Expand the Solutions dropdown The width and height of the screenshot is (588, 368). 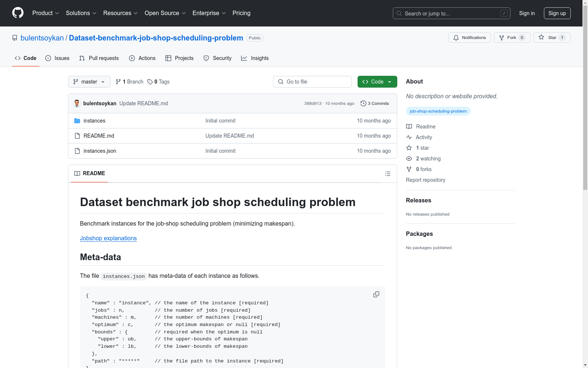pyautogui.click(x=81, y=13)
